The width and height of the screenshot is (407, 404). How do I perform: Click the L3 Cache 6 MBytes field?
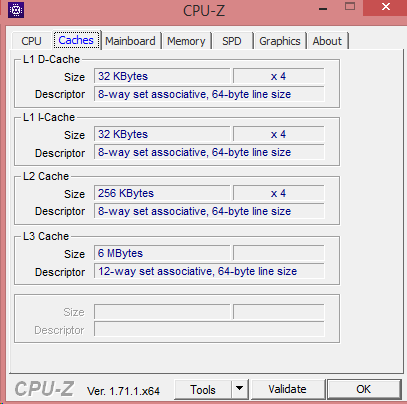tap(162, 253)
